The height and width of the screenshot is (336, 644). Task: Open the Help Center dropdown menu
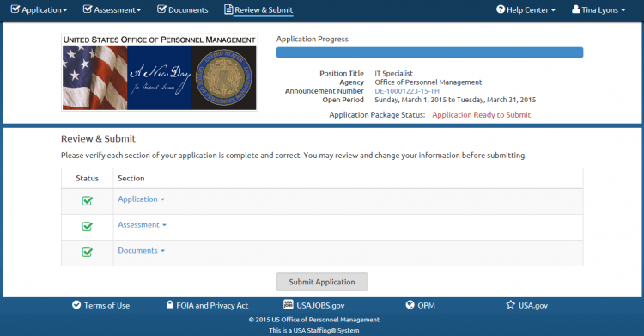[526, 9]
